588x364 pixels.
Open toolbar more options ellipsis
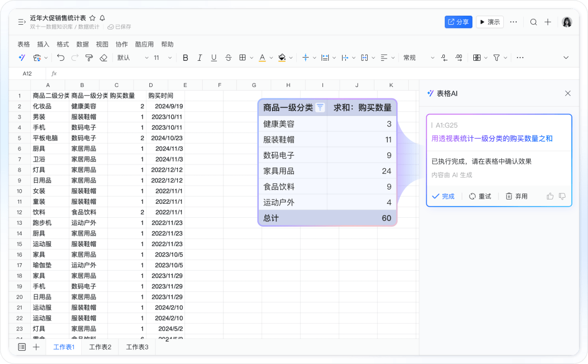pyautogui.click(x=520, y=57)
